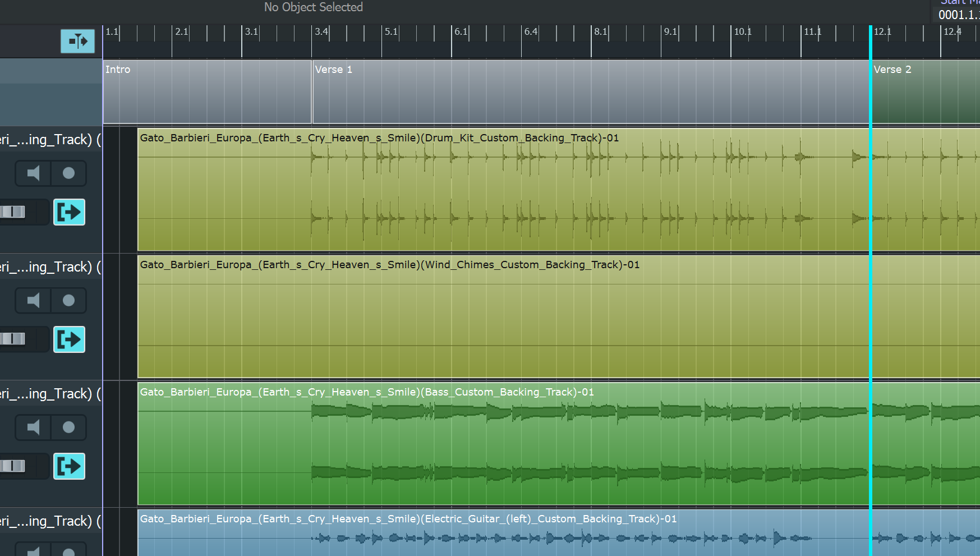The image size is (980, 556).
Task: Select the Electric Guitar left audio clip
Action: point(559,533)
